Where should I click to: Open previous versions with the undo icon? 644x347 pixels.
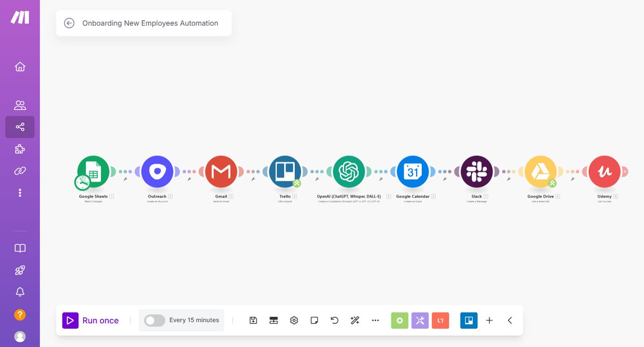334,320
